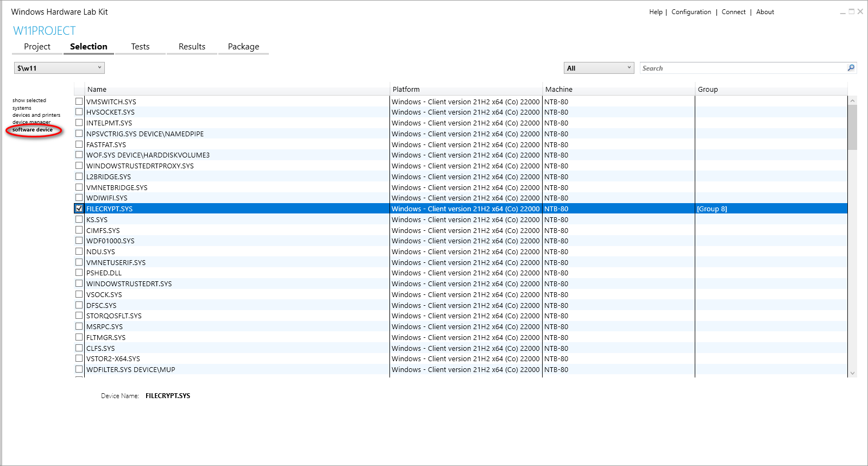Open the Tests tab
The width and height of the screenshot is (868, 466).
point(140,47)
